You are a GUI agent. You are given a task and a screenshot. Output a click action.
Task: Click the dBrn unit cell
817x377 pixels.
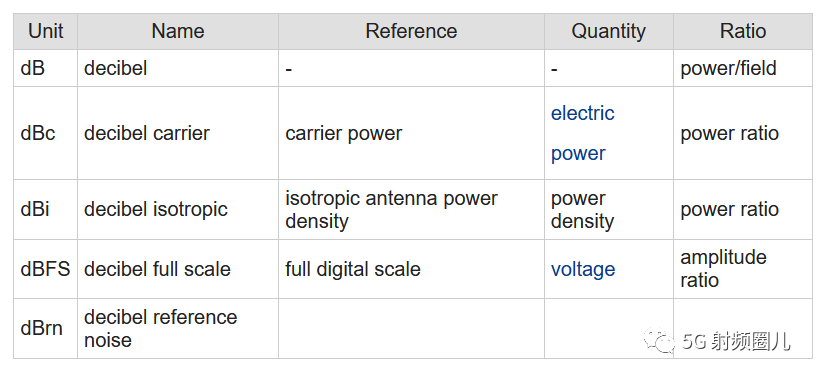(46, 329)
